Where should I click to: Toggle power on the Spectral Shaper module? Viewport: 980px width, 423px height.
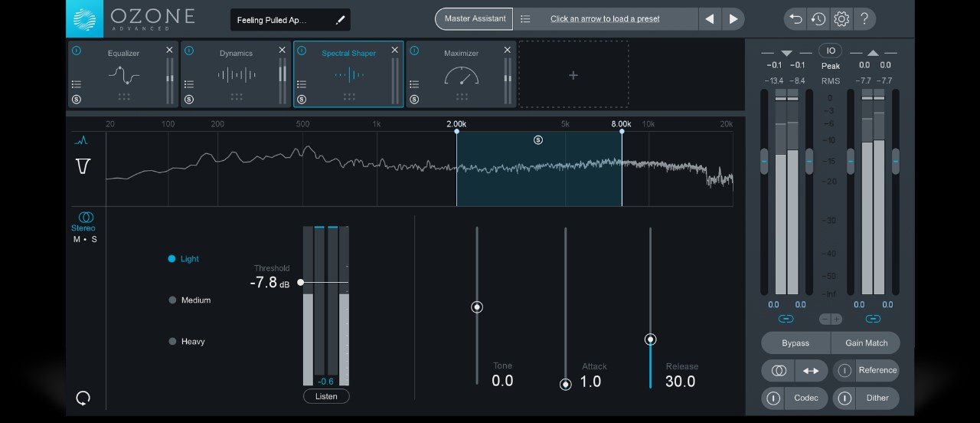coord(302,51)
